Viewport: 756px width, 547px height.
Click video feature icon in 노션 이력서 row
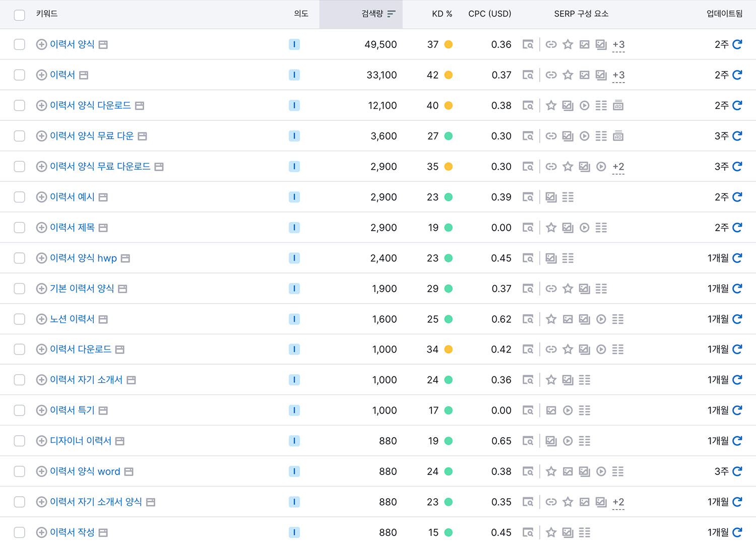601,319
